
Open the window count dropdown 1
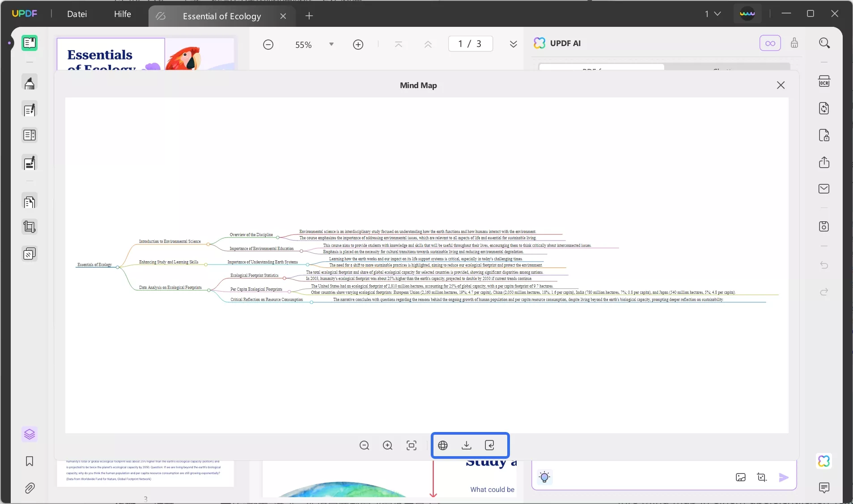pyautogui.click(x=713, y=14)
